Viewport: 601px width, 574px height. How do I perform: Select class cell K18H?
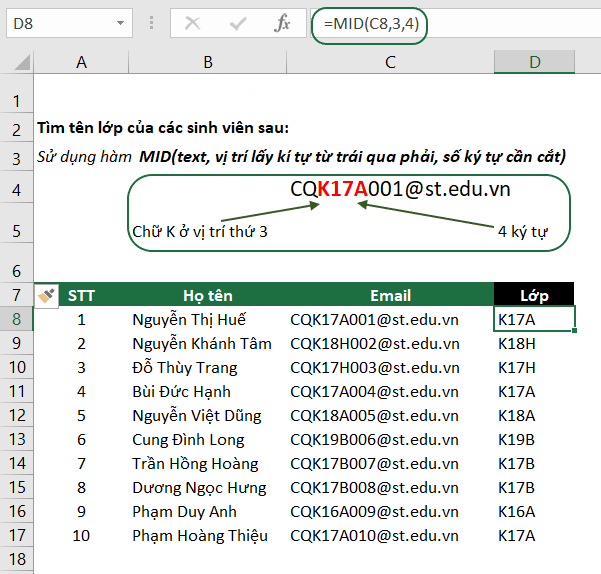point(534,343)
